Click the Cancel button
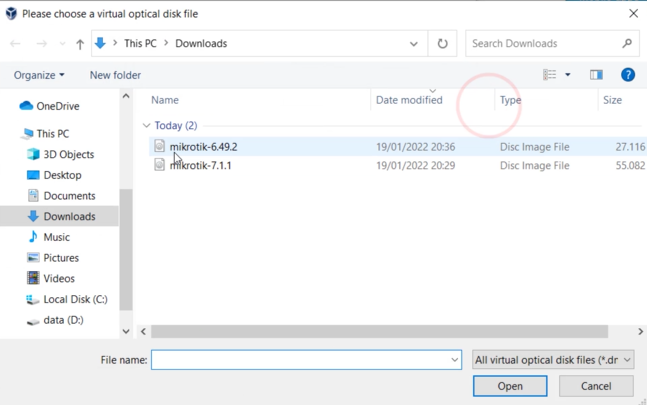The width and height of the screenshot is (647, 405). tap(596, 386)
